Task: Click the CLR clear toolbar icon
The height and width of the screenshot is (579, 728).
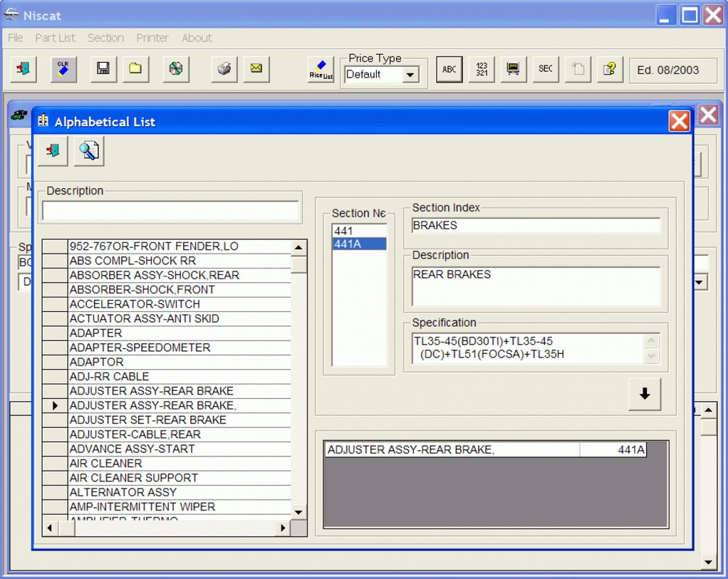Action: point(64,69)
